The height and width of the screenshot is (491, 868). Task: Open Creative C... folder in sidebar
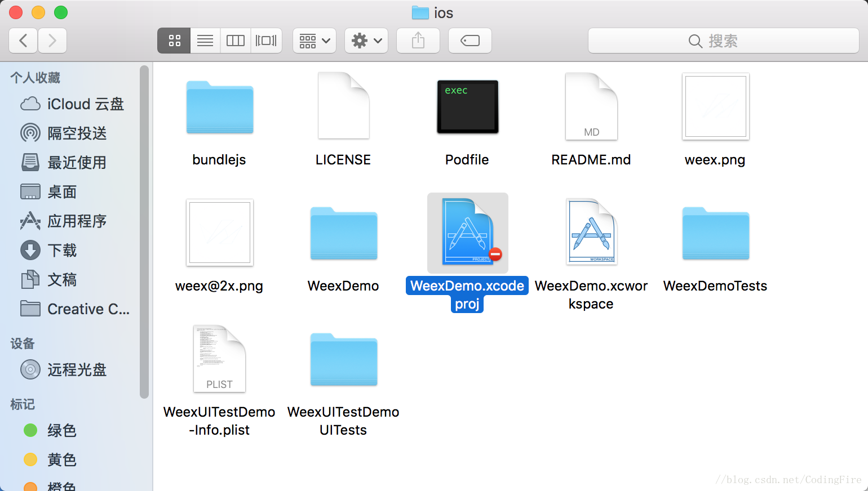tap(76, 309)
